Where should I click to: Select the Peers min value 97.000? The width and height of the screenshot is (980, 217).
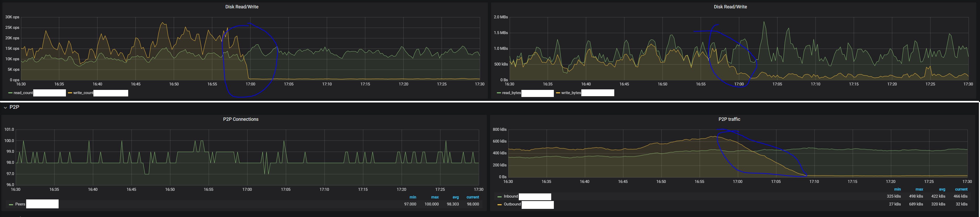pyautogui.click(x=410, y=204)
